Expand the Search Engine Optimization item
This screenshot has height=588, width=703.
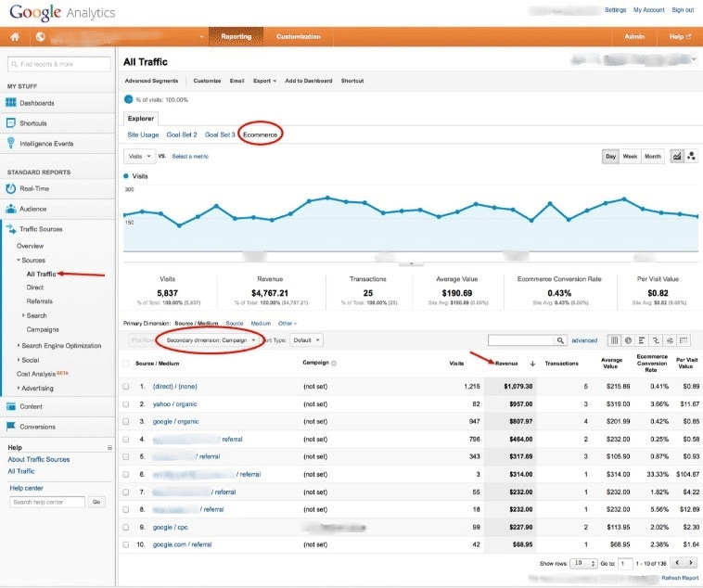click(x=59, y=346)
